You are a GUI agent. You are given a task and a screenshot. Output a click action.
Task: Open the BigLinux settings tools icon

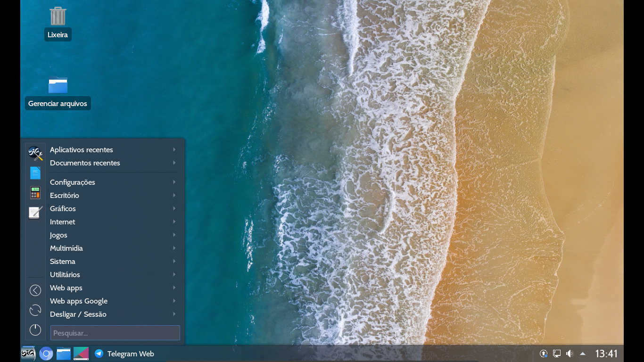point(35,153)
